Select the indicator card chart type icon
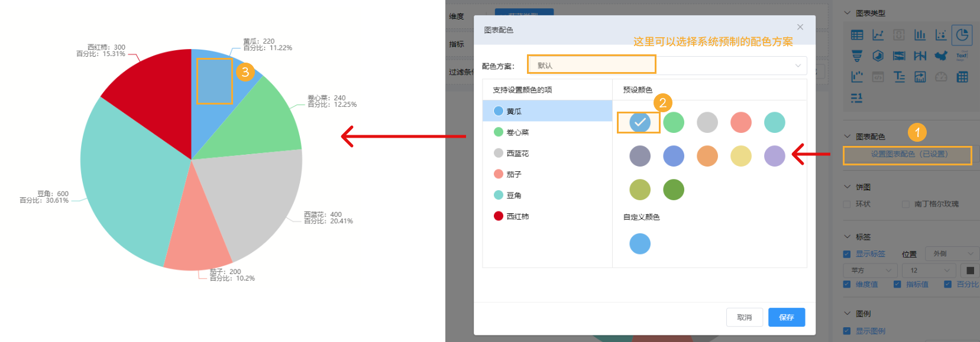 pos(899,35)
